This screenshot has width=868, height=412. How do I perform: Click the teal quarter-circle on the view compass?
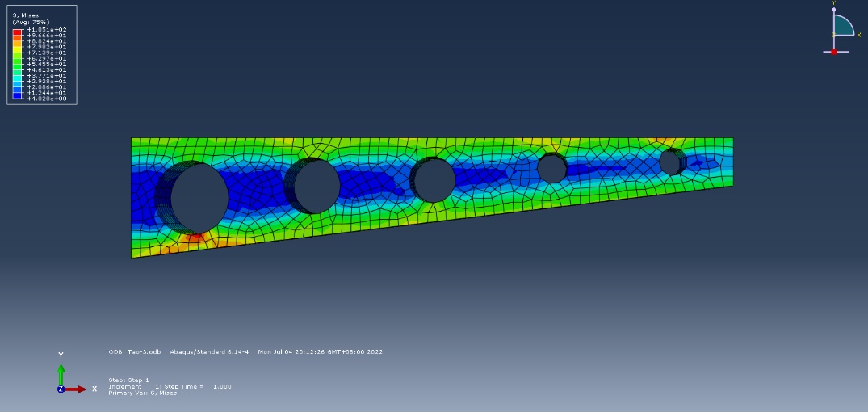click(842, 26)
